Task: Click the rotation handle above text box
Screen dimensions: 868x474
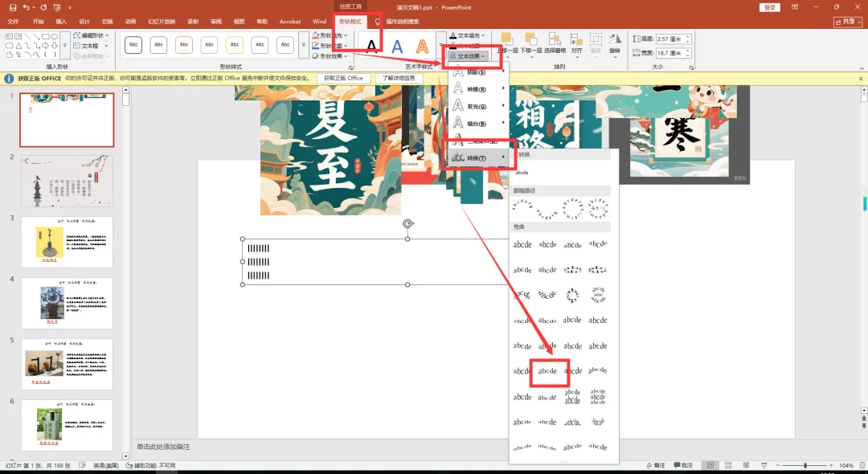Action: pos(408,223)
